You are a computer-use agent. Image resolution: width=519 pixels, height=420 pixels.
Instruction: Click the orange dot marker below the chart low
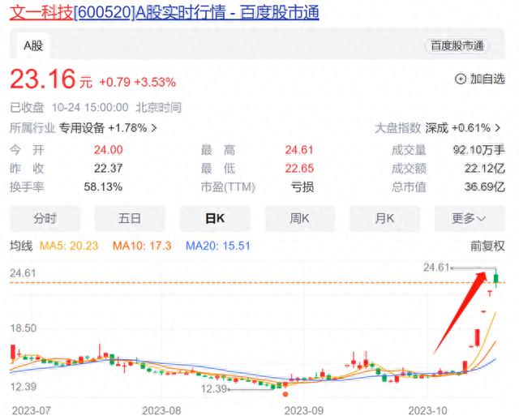(285, 394)
